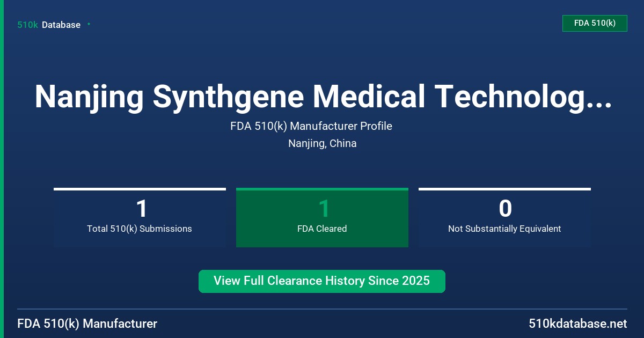Click the 510kdatabase.net footer link
The image size is (644, 338).
pos(577,324)
